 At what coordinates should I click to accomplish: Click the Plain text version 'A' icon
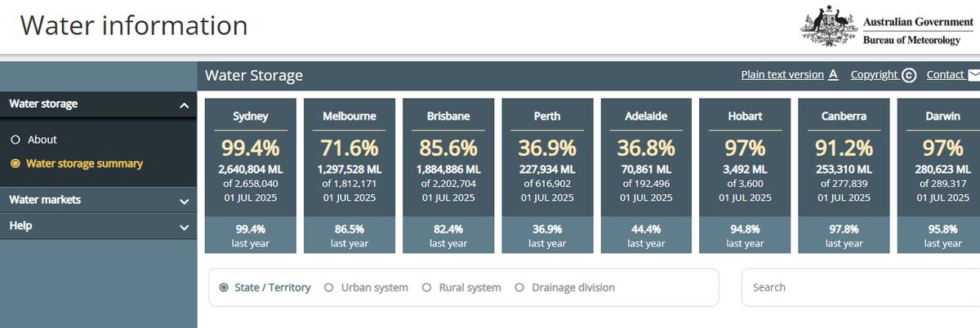click(x=833, y=75)
